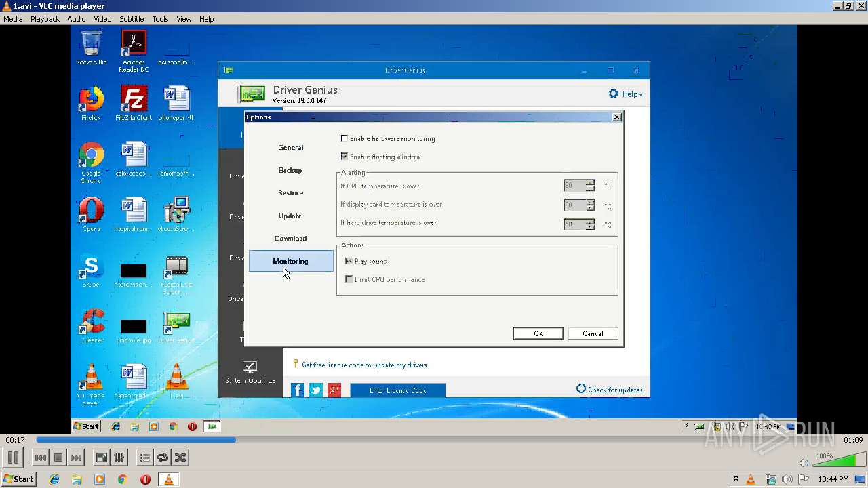Open System Optimize in Driver Genius sidebar

point(250,373)
